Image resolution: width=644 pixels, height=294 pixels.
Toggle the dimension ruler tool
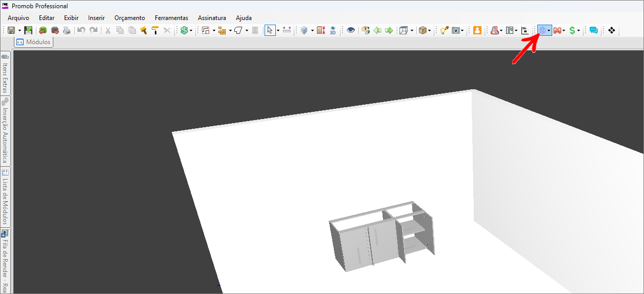click(287, 31)
